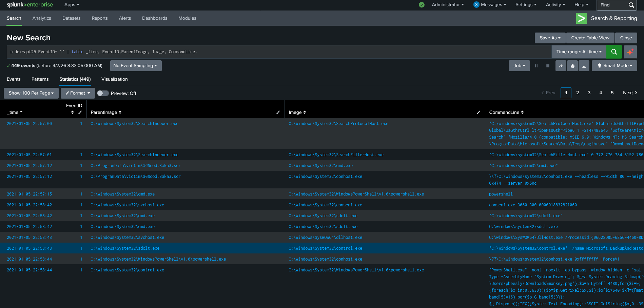This screenshot has width=644, height=308.
Task: Edit ParentImage column with pencil icon
Action: (278, 112)
